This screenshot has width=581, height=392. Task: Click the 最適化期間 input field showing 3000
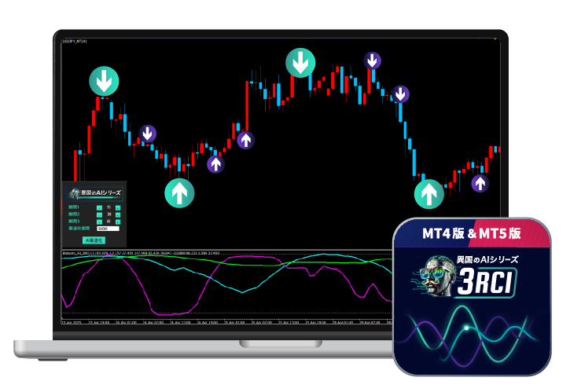click(108, 229)
